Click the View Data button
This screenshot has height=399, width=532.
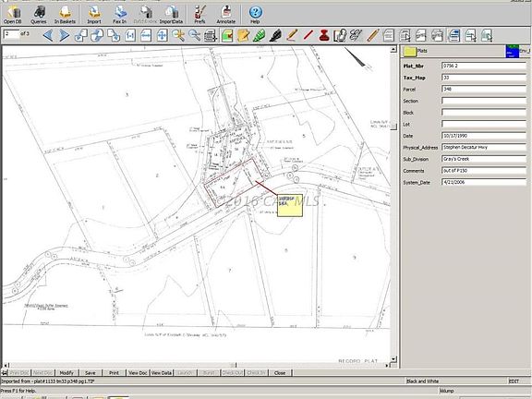162,372
